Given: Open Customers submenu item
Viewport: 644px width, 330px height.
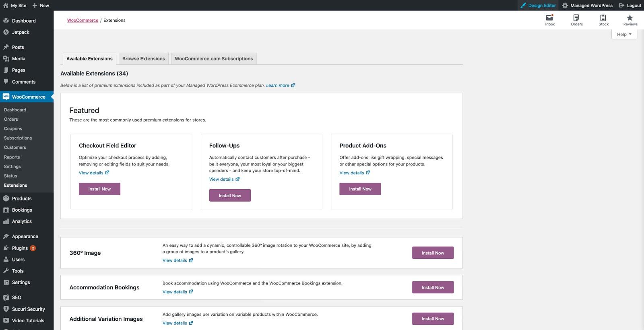Looking at the screenshot, I should pyautogui.click(x=15, y=147).
